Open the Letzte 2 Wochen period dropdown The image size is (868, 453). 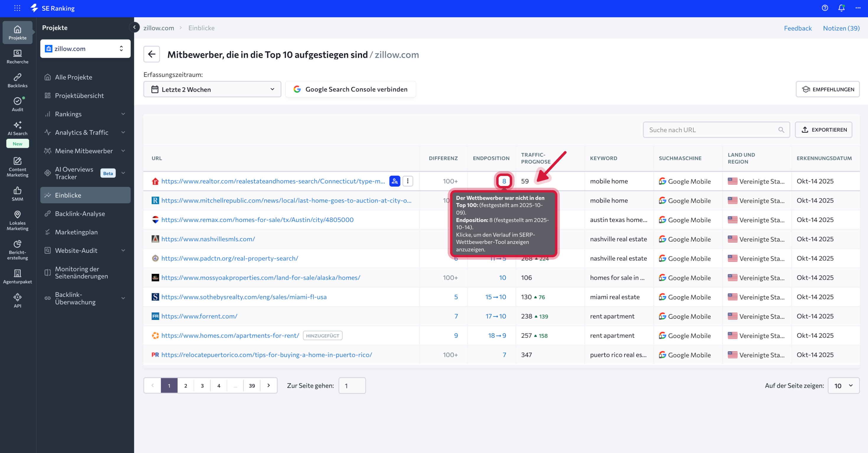(x=212, y=89)
